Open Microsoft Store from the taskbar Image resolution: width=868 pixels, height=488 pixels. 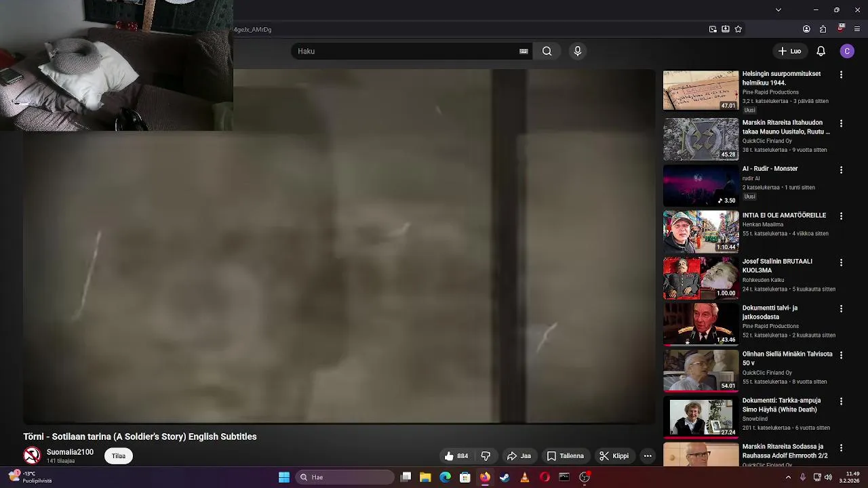[x=465, y=477]
